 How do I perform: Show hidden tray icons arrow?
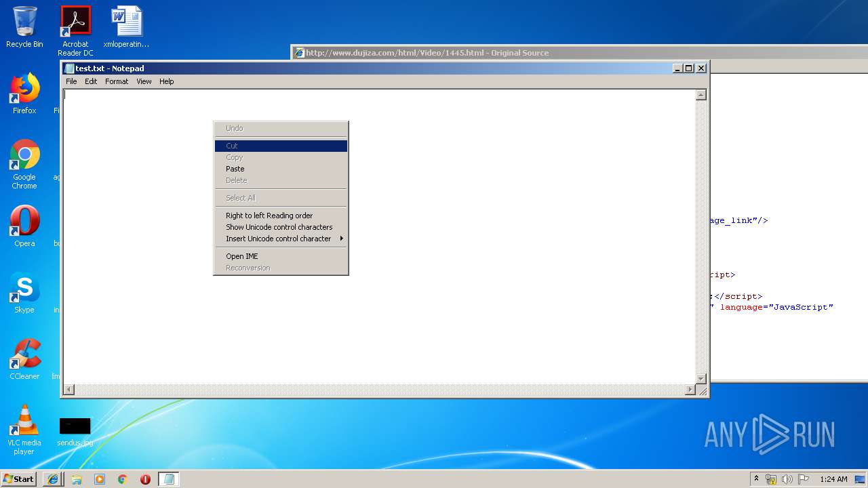(756, 479)
